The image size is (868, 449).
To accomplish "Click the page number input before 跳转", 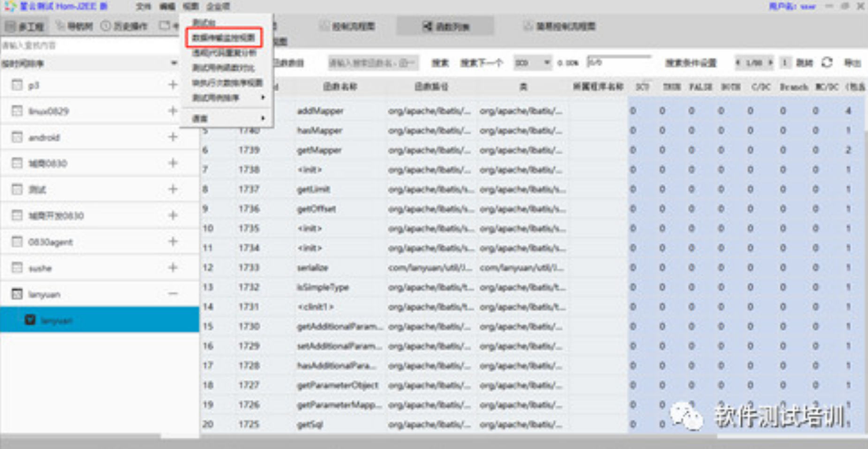I will pyautogui.click(x=785, y=62).
